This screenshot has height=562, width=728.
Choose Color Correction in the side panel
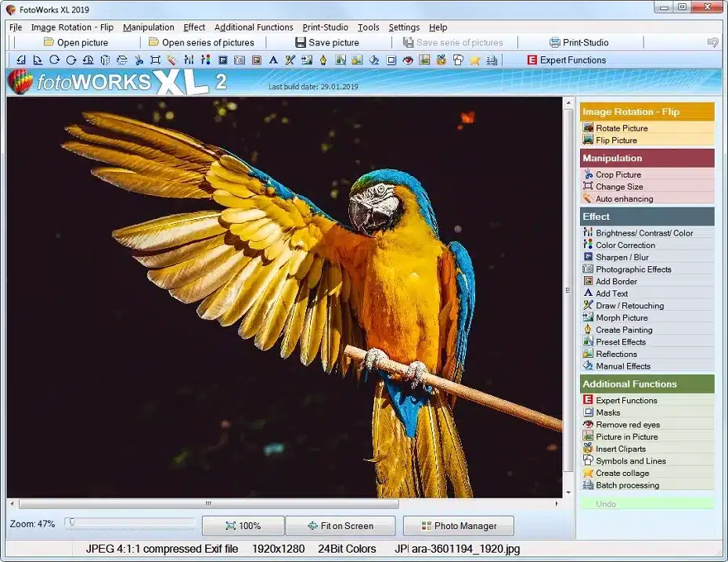tap(647, 245)
